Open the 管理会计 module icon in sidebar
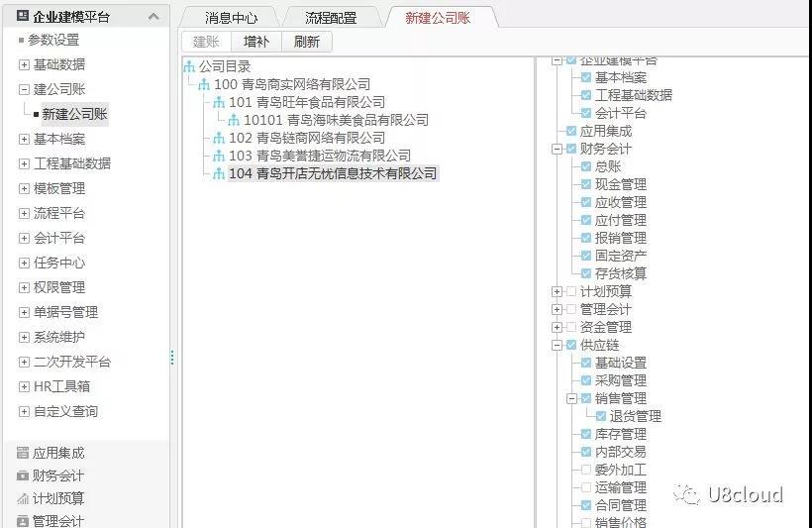Viewport: 812px width, 528px height. coord(22,521)
